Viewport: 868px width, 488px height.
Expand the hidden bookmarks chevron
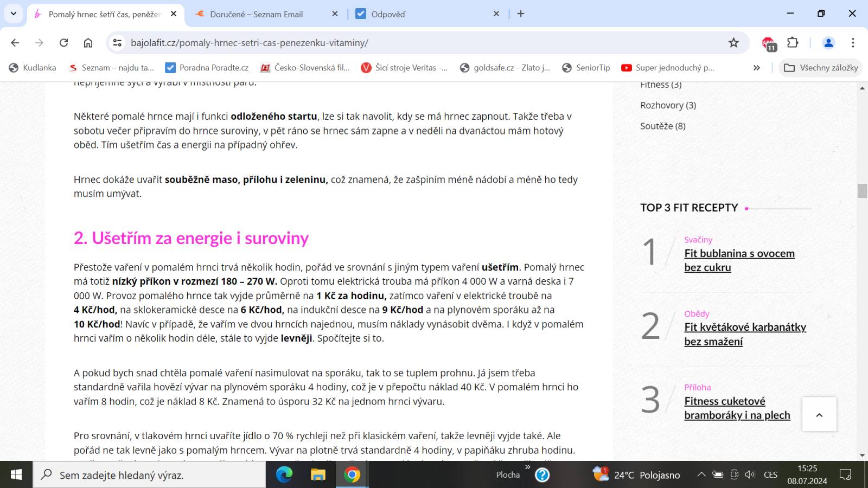pos(757,68)
